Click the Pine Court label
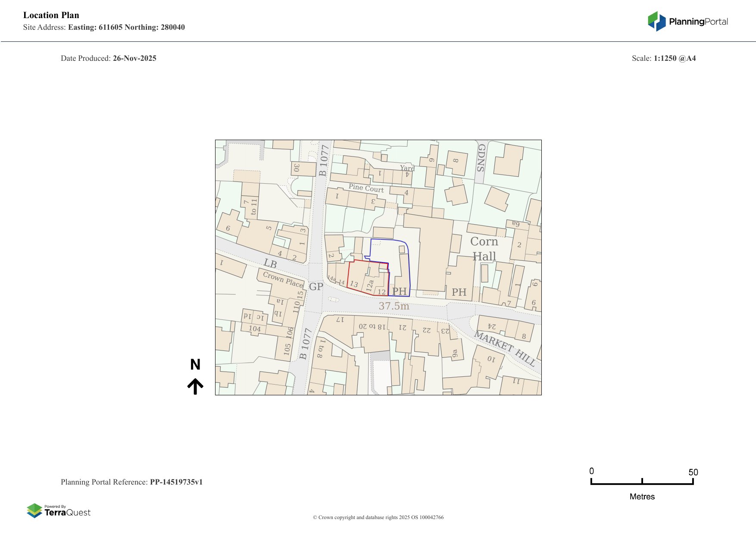 pos(366,188)
